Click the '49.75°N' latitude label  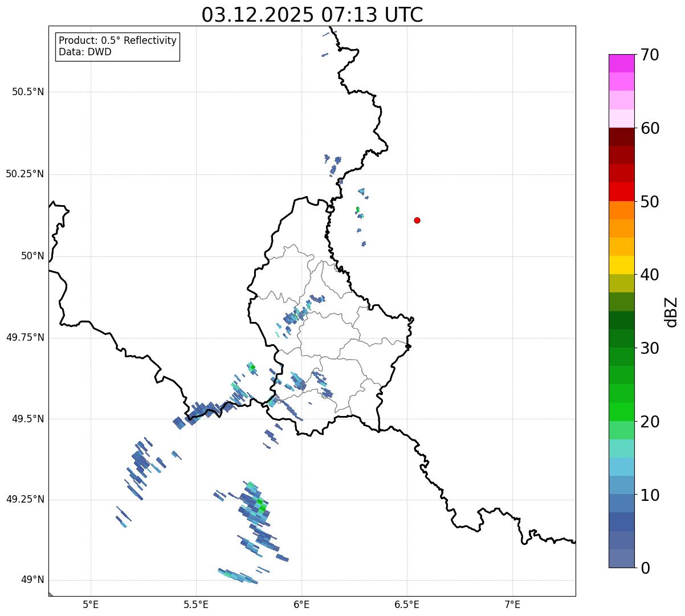click(25, 337)
